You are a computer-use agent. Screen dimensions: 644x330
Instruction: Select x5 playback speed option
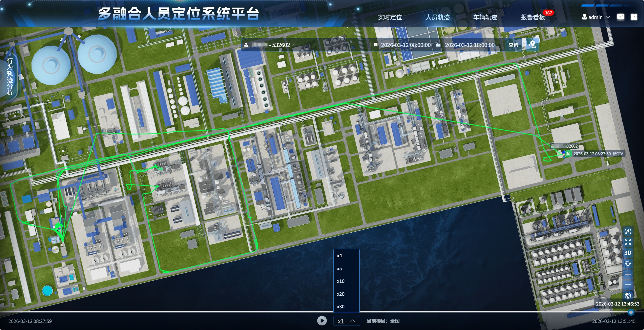pos(339,268)
